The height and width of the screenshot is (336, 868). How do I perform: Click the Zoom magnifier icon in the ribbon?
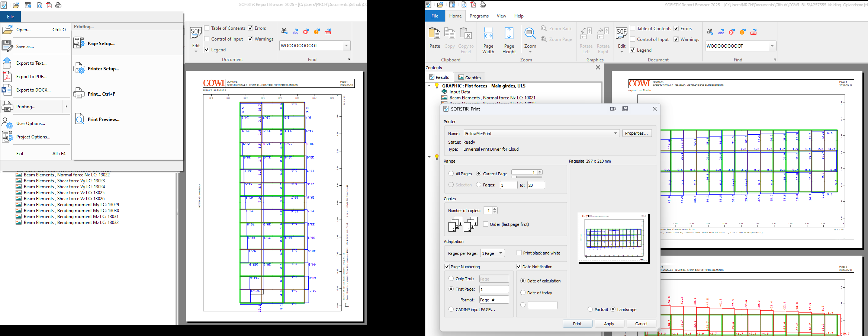pyautogui.click(x=530, y=33)
